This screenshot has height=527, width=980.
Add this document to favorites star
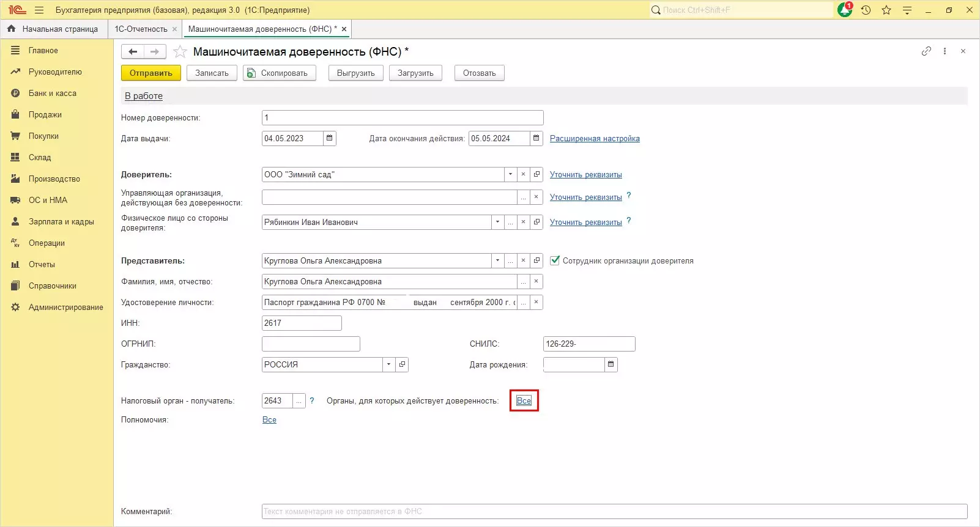coord(180,52)
